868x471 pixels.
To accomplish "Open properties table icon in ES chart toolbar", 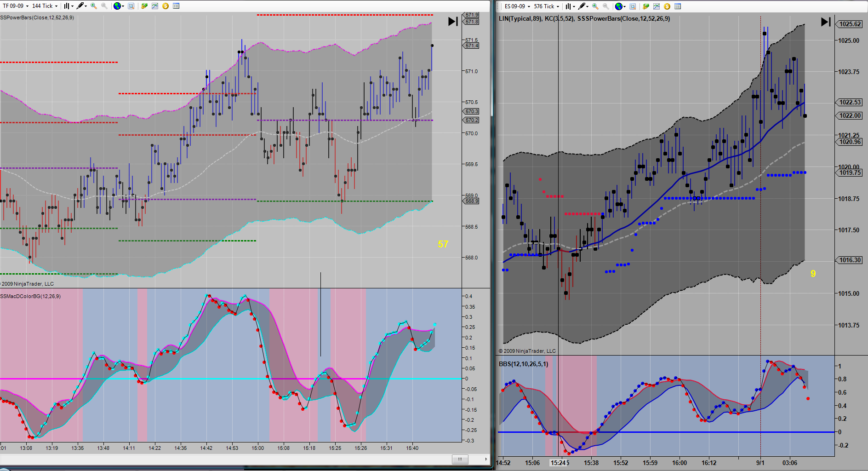I will click(678, 6).
